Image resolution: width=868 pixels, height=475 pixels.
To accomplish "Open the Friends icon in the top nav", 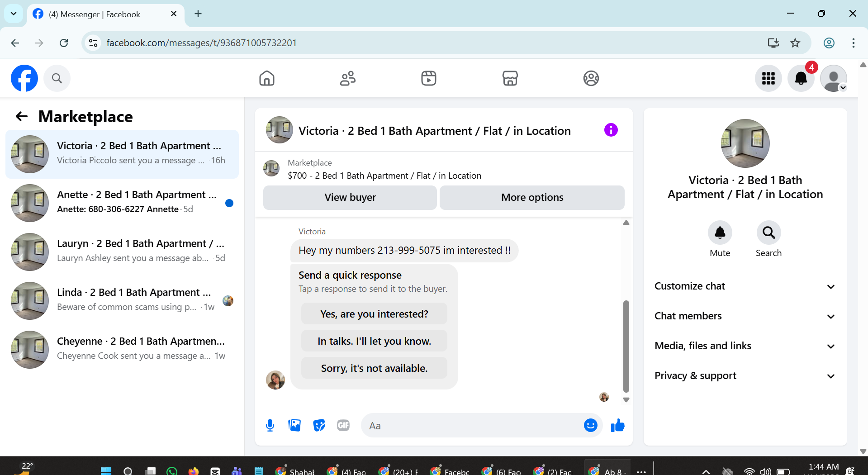I will [348, 78].
